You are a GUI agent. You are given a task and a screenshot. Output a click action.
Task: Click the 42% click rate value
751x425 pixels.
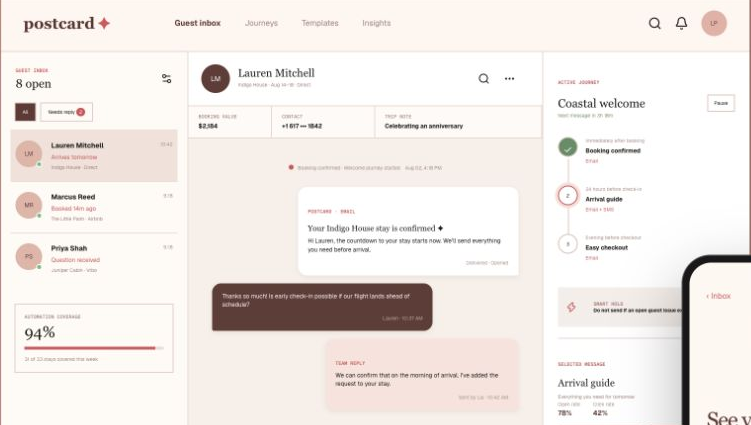[600, 413]
